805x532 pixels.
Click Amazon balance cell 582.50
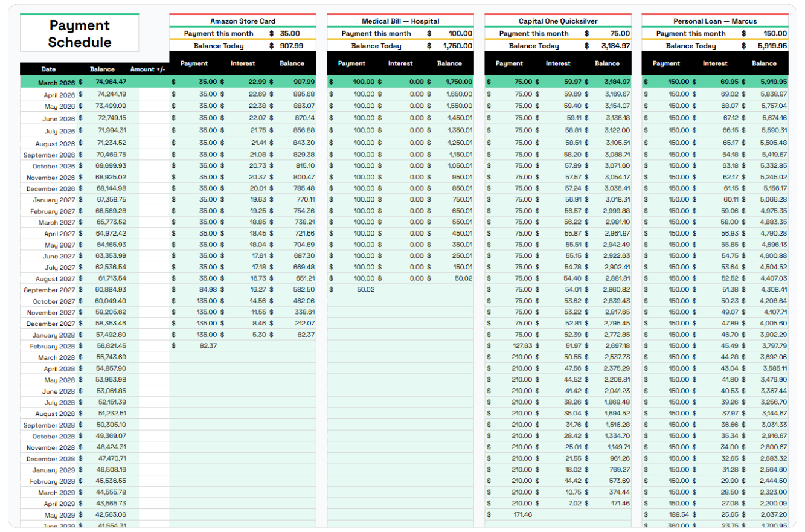pyautogui.click(x=304, y=289)
